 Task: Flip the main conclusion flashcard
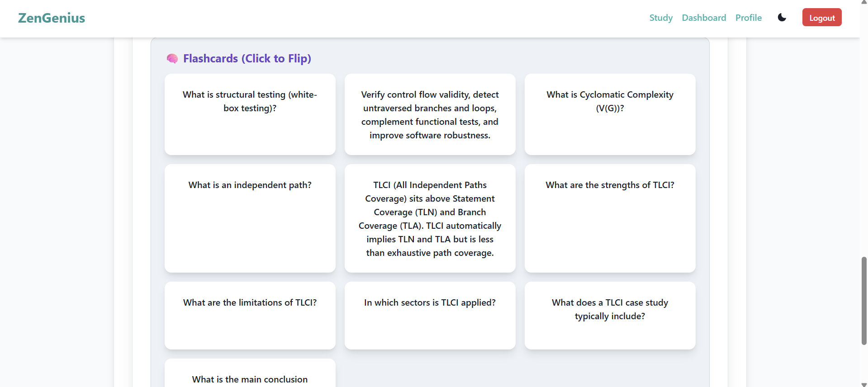pyautogui.click(x=250, y=373)
